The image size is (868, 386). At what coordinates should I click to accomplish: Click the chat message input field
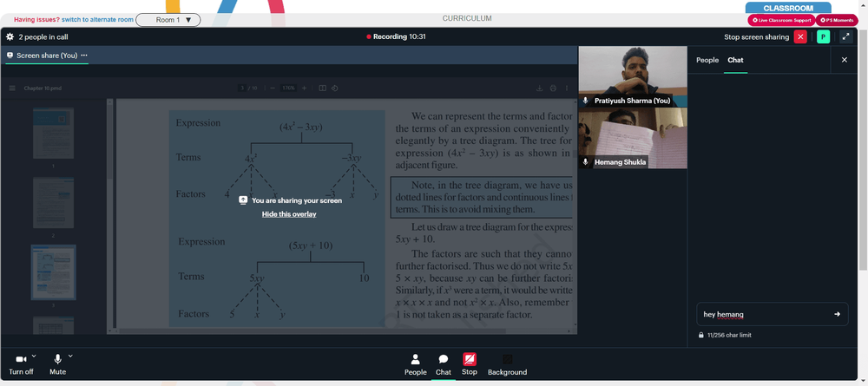coord(772,314)
